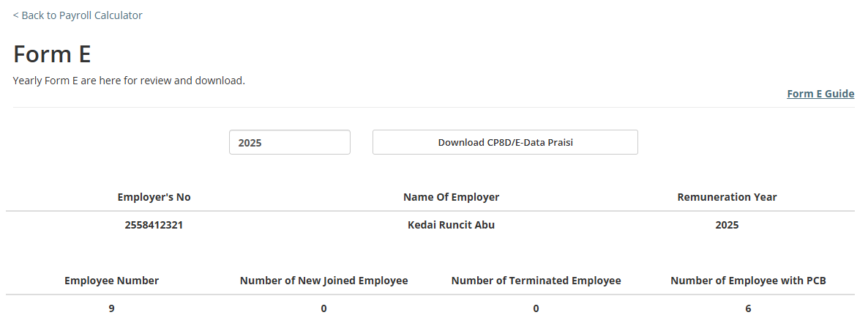Screen dimensions: 868x326
Task: Select Number of New Joined Employee header
Action: (x=323, y=281)
